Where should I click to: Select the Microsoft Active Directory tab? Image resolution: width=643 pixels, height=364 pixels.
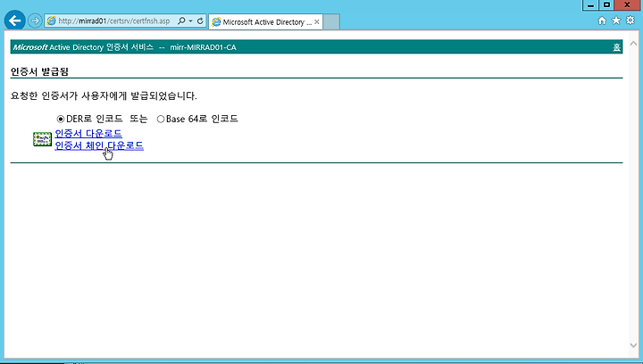pyautogui.click(x=266, y=22)
